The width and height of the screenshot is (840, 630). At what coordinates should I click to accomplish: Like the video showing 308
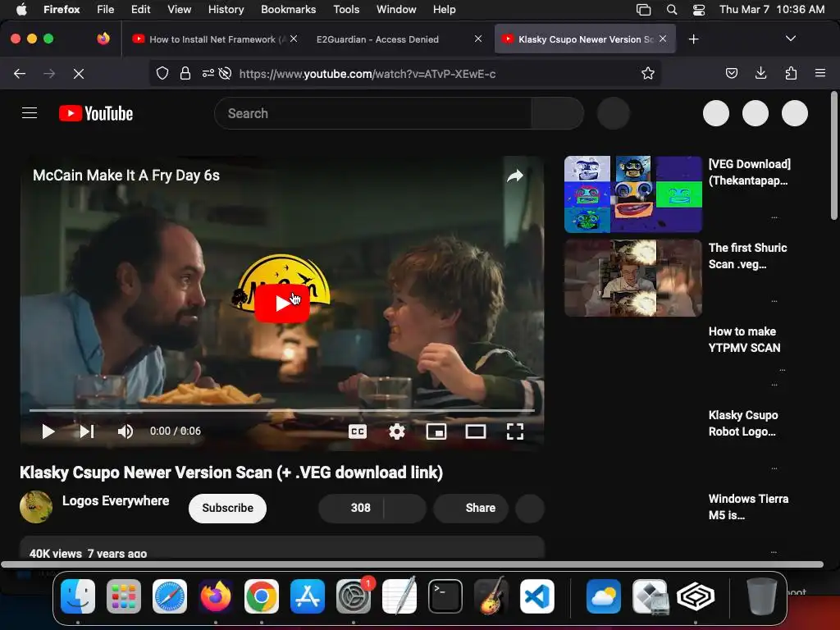click(x=351, y=508)
